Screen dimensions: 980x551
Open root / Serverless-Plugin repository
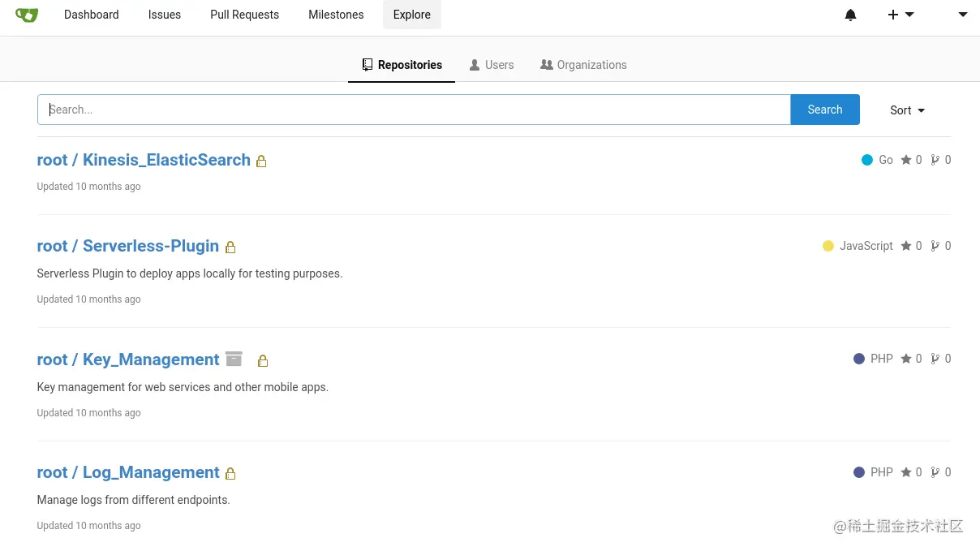(x=128, y=246)
